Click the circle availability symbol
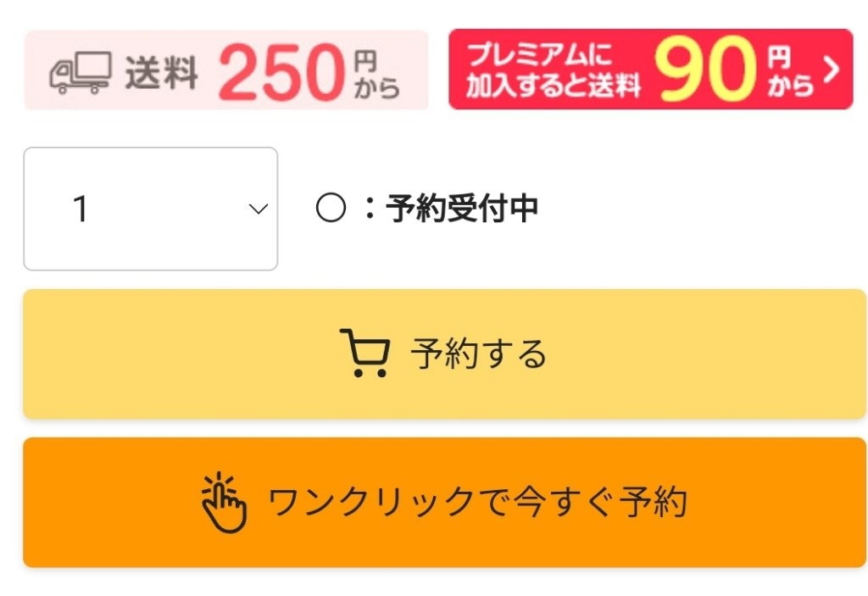 coord(331,208)
